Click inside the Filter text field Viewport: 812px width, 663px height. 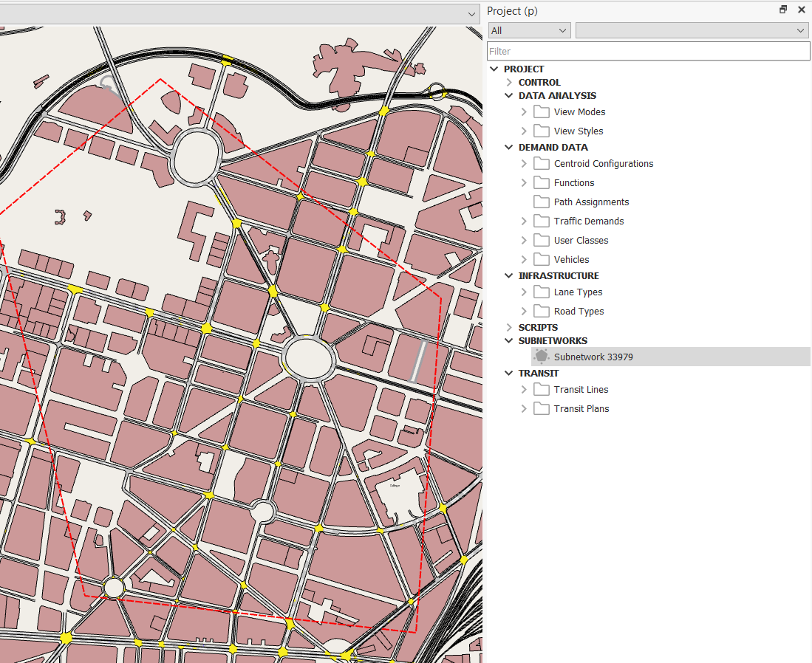click(x=648, y=51)
